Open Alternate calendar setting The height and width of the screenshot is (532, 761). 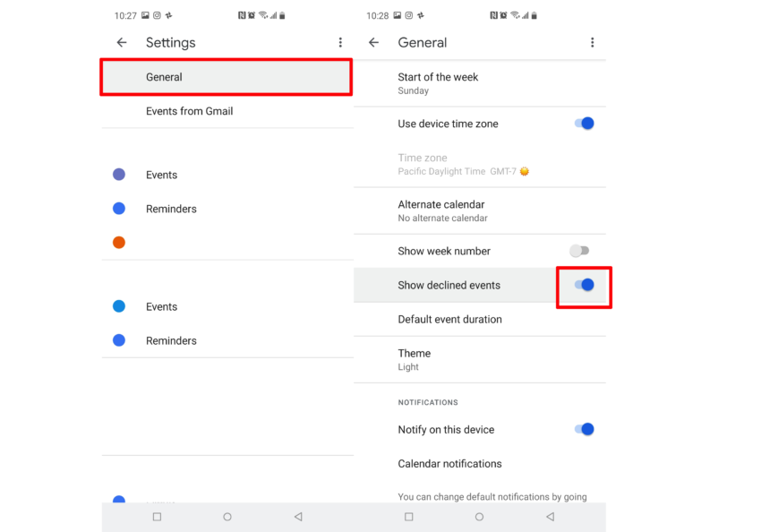480,211
